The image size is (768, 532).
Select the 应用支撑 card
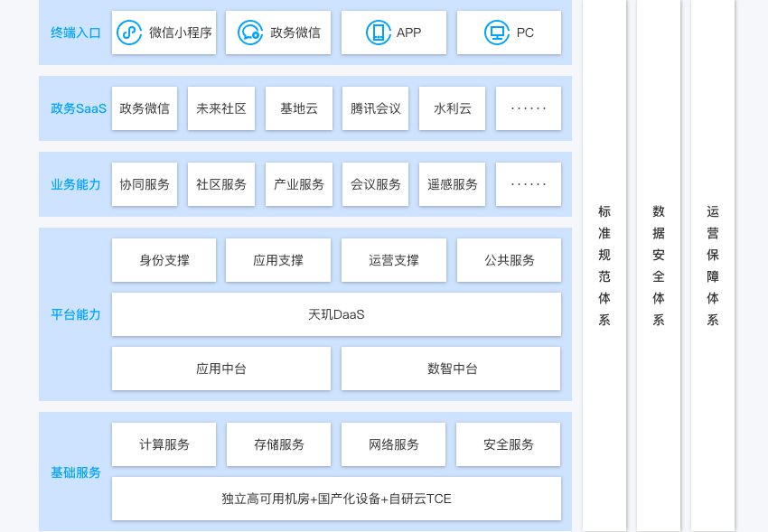[278, 260]
